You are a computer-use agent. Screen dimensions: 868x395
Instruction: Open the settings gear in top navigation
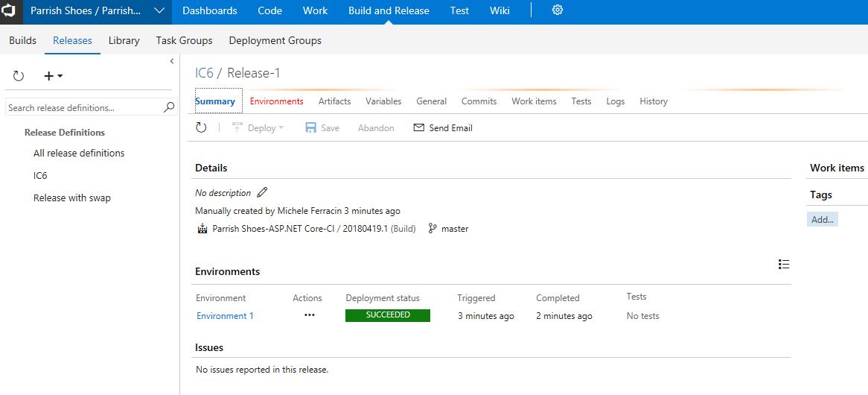558,10
